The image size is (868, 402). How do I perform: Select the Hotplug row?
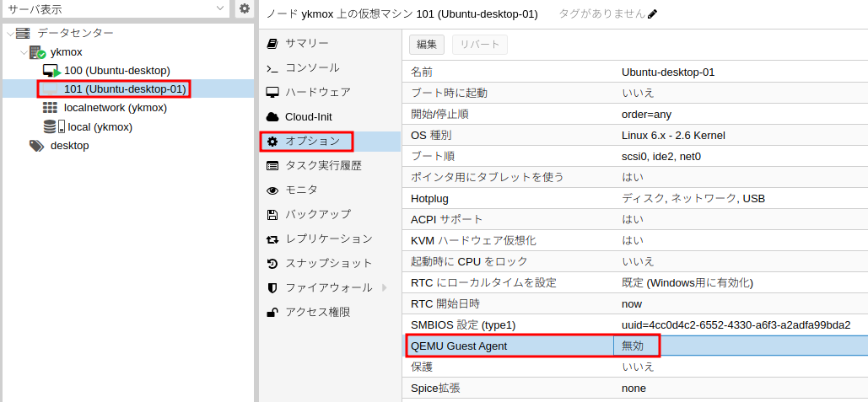tap(635, 198)
